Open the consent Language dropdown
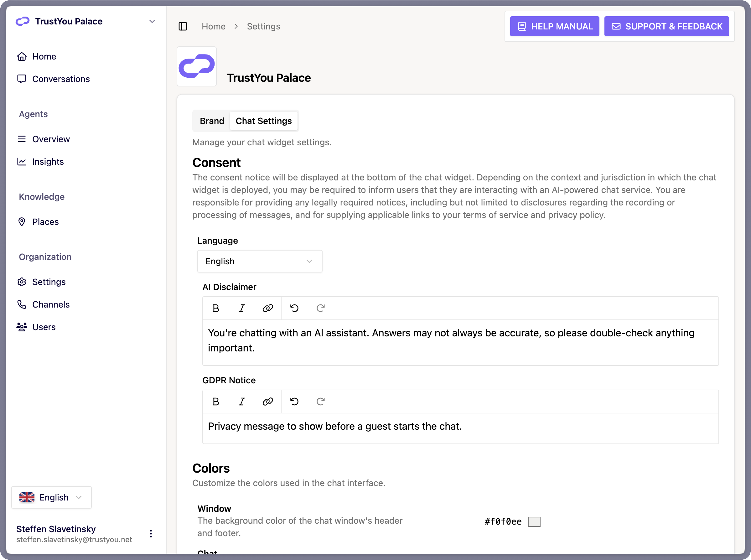Viewport: 751px width, 560px height. coord(260,261)
